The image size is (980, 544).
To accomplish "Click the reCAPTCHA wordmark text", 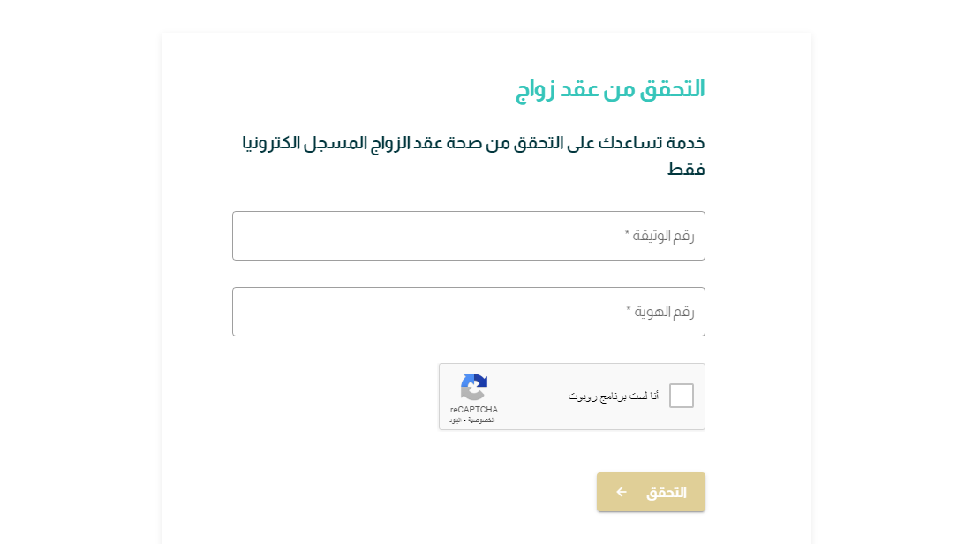I will click(x=473, y=410).
